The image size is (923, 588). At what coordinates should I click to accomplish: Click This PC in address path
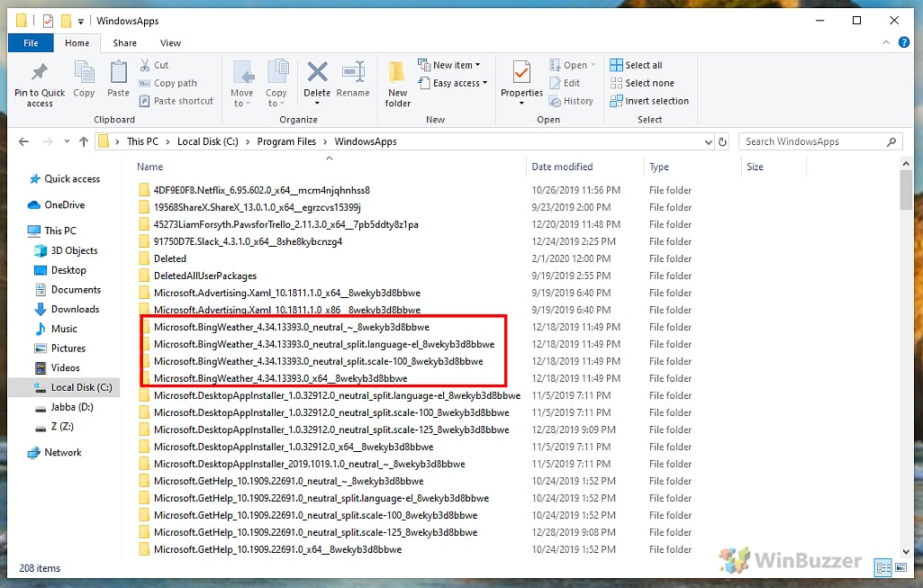(142, 141)
